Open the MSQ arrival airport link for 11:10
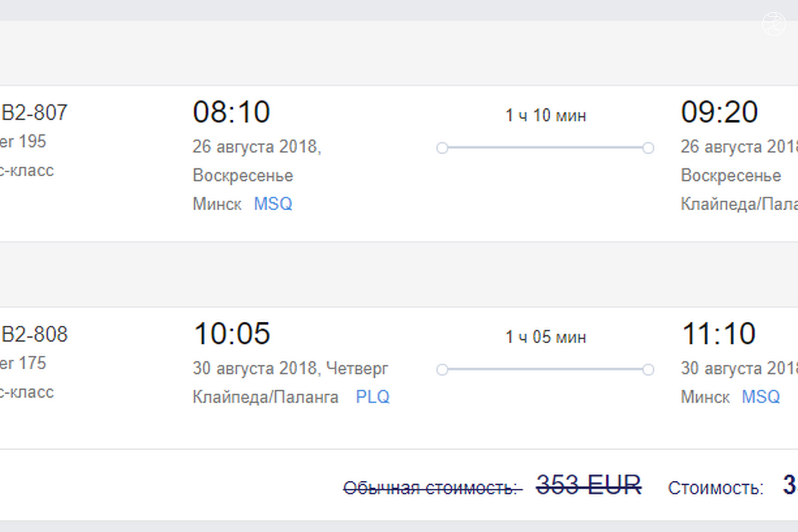 (x=761, y=397)
